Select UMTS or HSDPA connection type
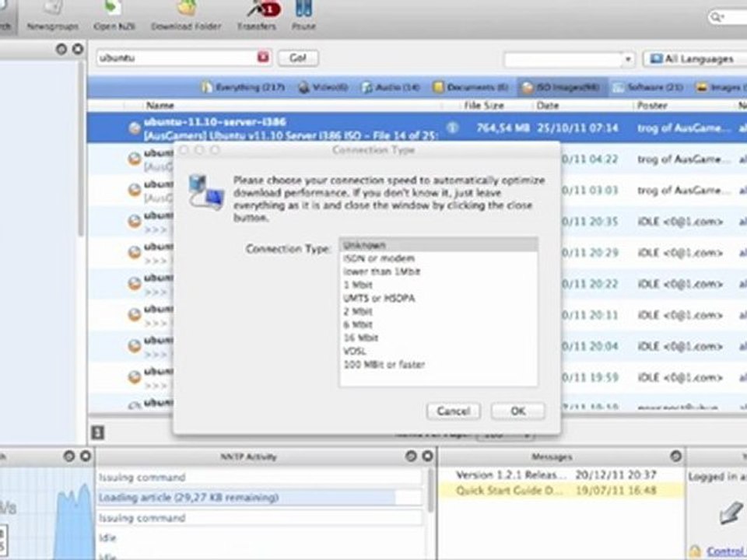Image resolution: width=747 pixels, height=560 pixels. [x=438, y=298]
